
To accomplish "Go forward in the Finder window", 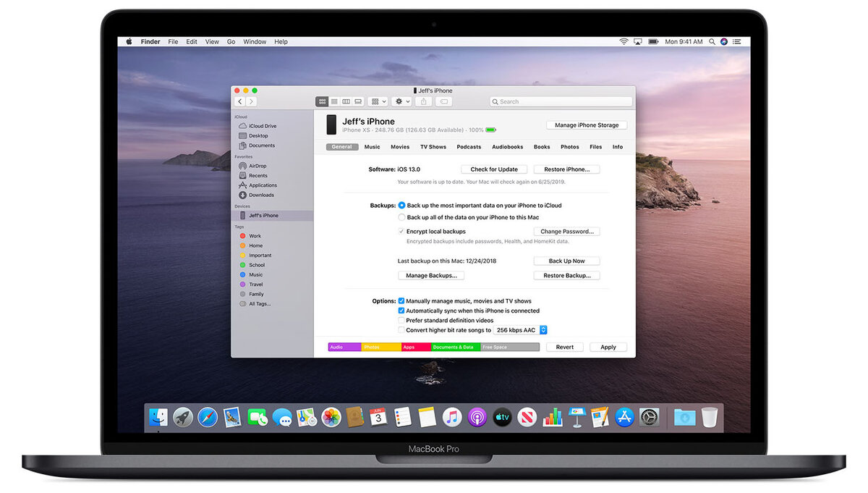I will [x=252, y=102].
